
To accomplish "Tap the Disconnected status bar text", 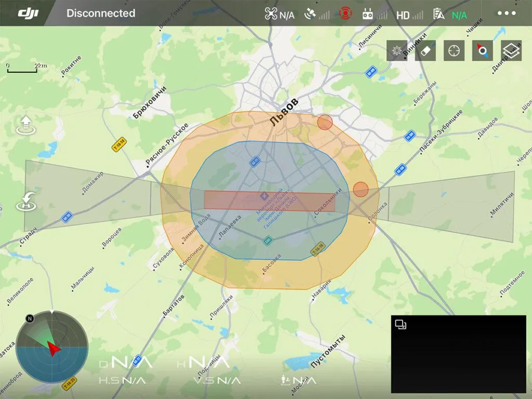I will click(x=101, y=13).
